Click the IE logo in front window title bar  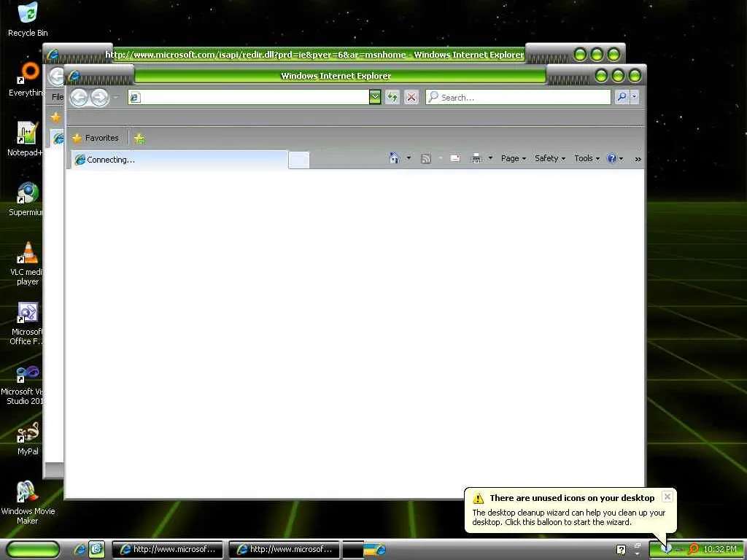coord(74,76)
